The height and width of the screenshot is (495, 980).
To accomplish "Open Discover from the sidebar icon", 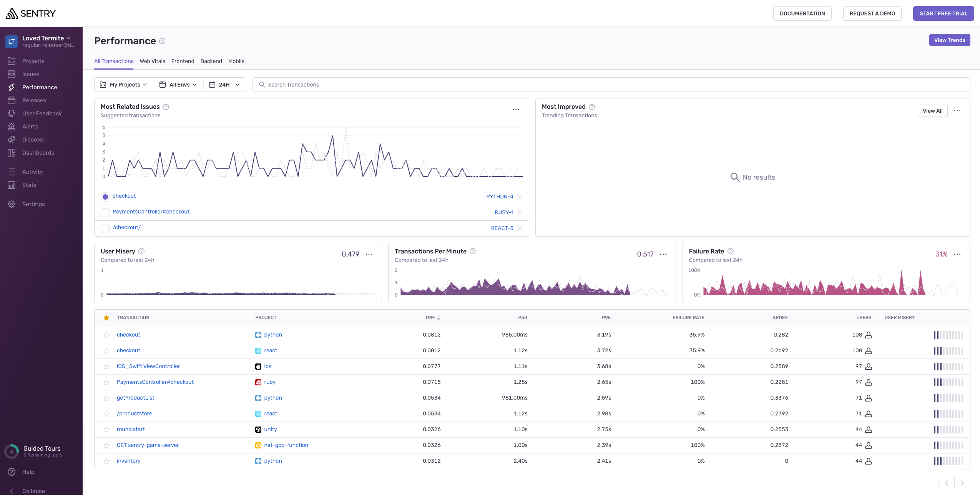I will pos(12,140).
